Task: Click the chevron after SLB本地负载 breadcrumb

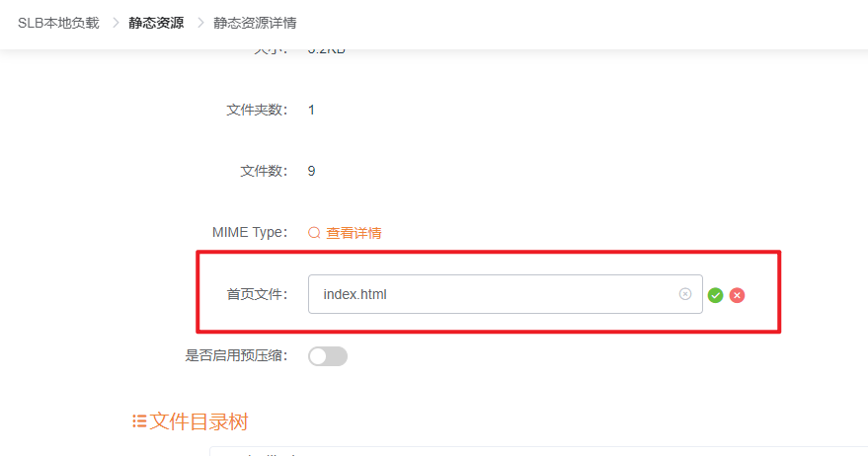Action: click(115, 23)
